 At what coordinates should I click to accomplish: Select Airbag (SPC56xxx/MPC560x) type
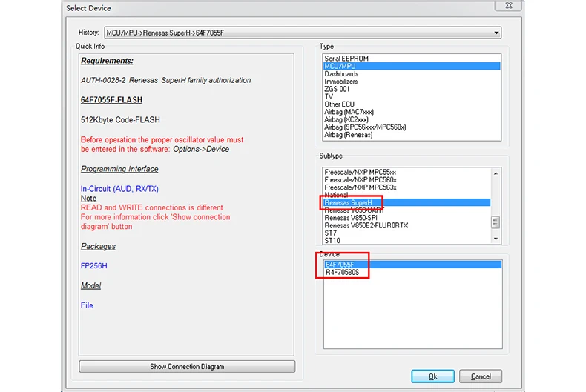point(412,127)
